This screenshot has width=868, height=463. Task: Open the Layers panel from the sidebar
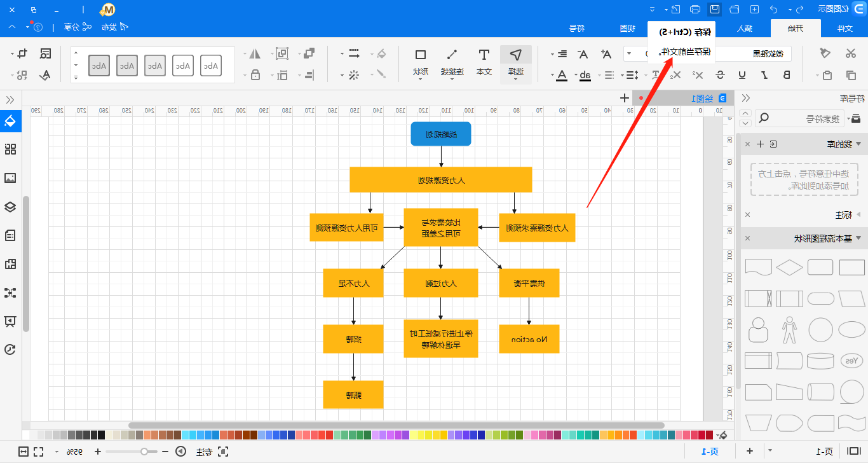pos(10,207)
